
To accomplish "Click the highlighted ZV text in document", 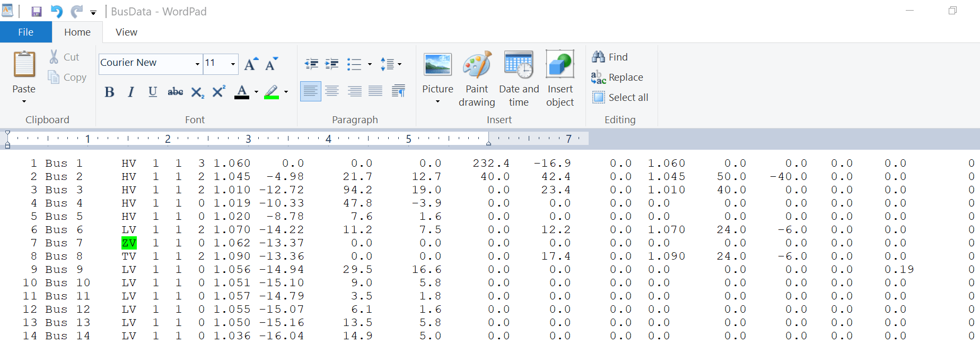I will click(x=129, y=243).
